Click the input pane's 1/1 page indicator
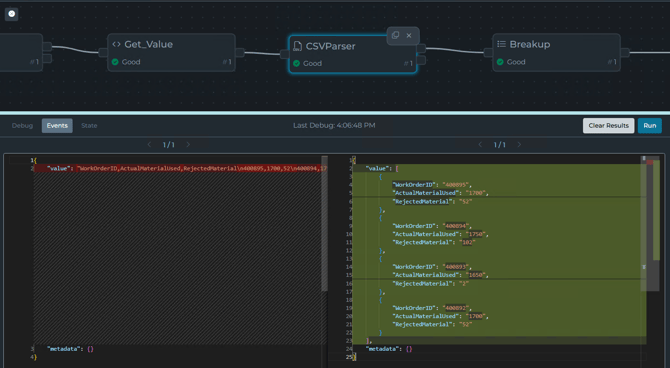This screenshot has width=670, height=368. tap(169, 145)
